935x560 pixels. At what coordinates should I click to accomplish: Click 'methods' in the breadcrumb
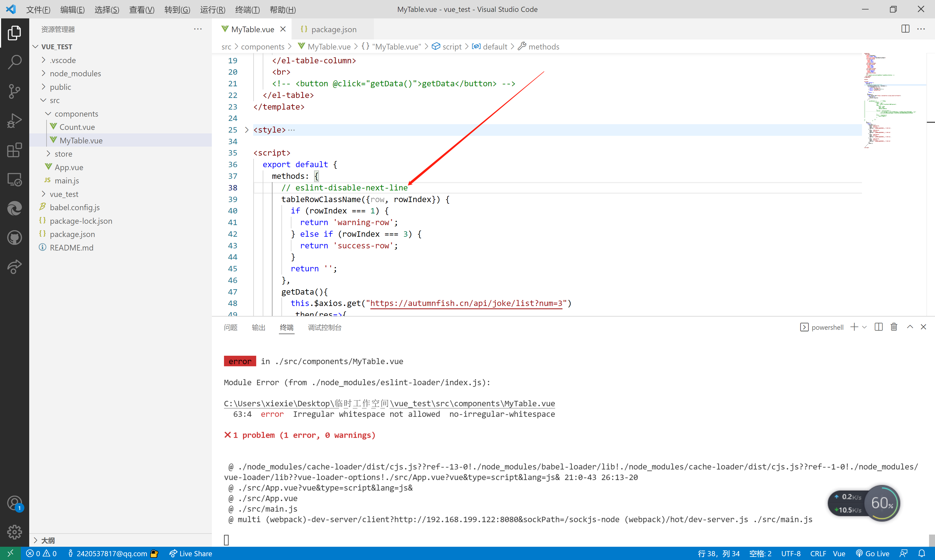pos(543,47)
